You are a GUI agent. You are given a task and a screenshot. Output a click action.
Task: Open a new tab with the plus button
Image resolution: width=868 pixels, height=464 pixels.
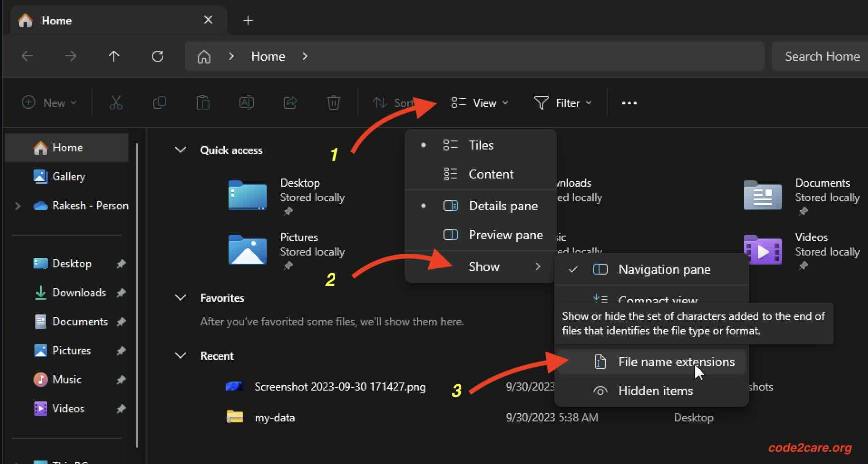coord(248,20)
